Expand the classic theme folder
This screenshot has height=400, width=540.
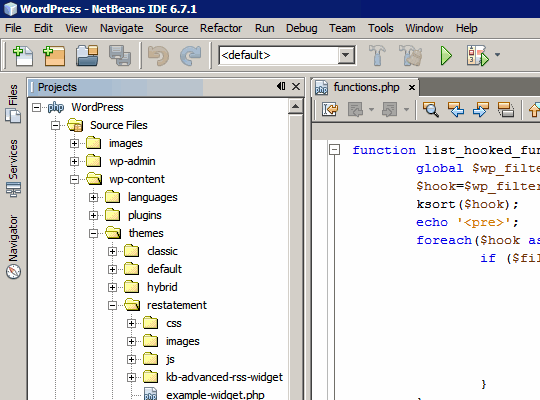coord(112,252)
